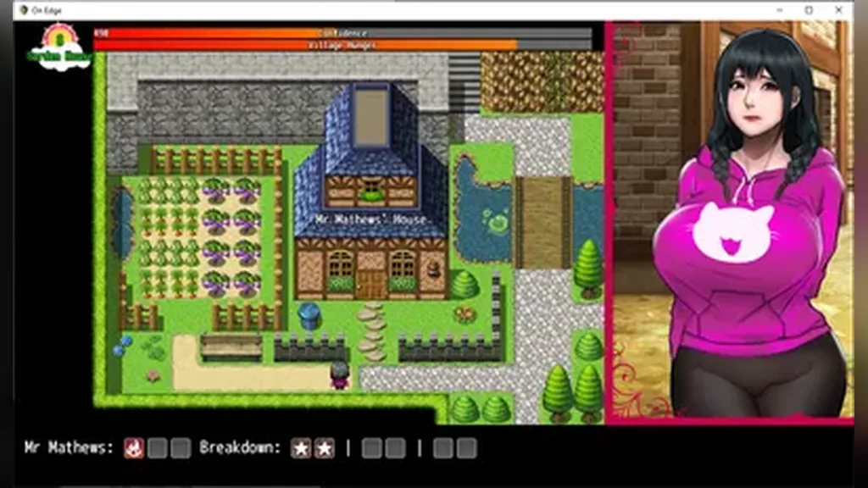This screenshot has width=868, height=488.
Task: Click the player character on the sand path
Action: click(339, 375)
